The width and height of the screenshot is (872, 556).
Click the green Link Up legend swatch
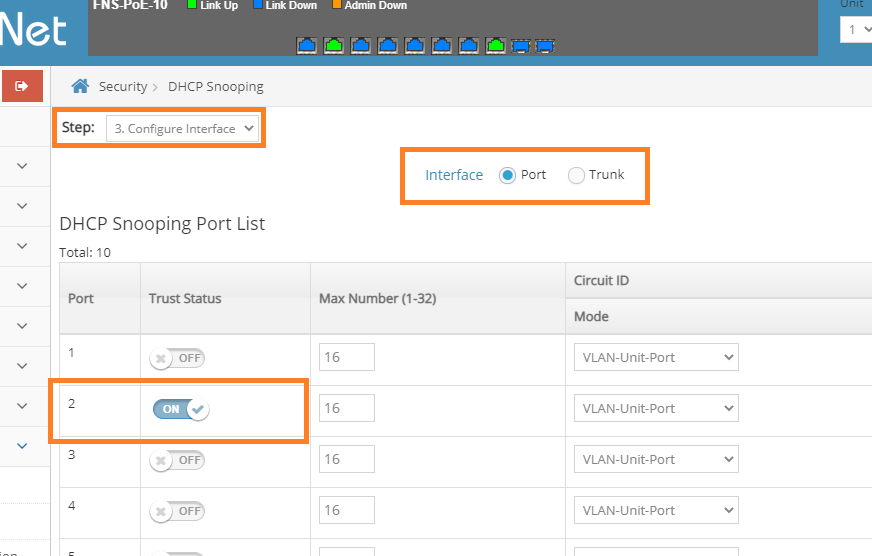(192, 4)
